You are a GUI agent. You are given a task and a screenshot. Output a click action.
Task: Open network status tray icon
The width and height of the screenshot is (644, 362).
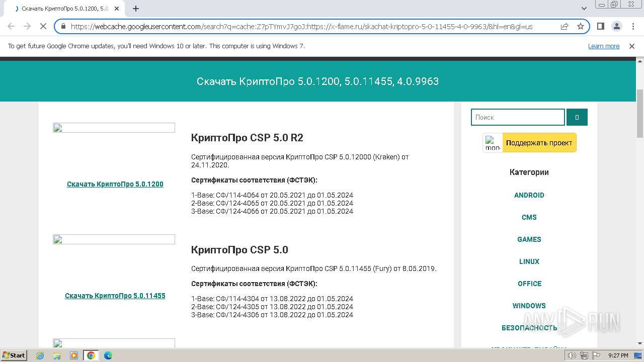click(x=584, y=355)
